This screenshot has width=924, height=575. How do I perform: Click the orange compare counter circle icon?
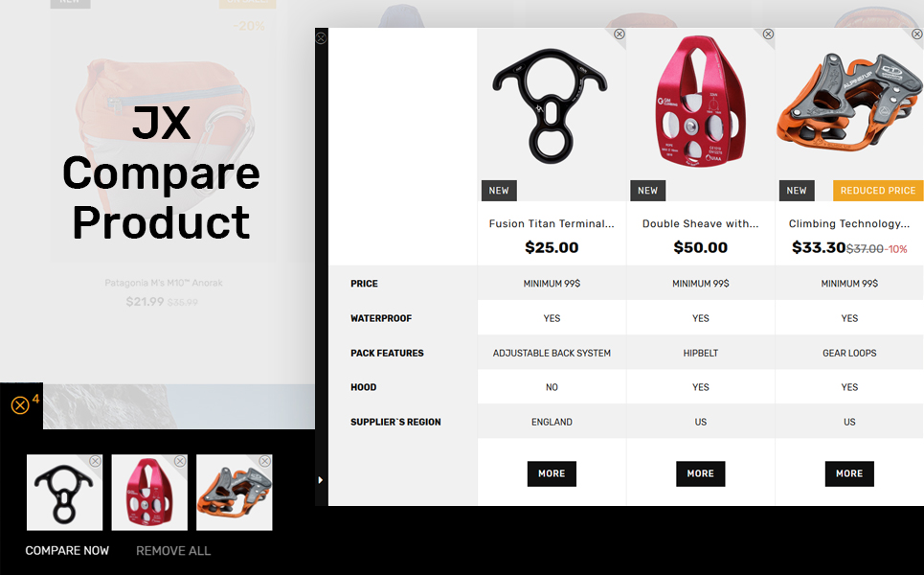tap(20, 405)
